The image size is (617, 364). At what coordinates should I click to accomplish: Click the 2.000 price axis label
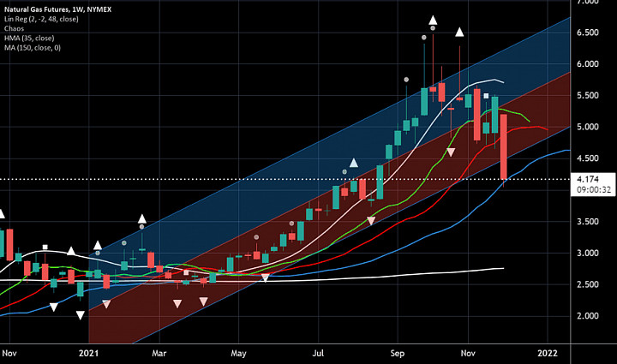[x=588, y=316]
